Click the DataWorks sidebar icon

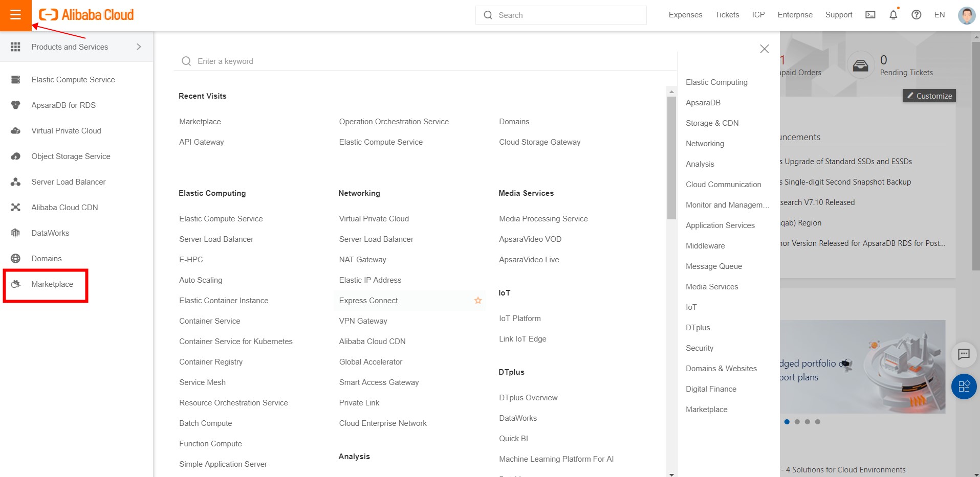(16, 233)
